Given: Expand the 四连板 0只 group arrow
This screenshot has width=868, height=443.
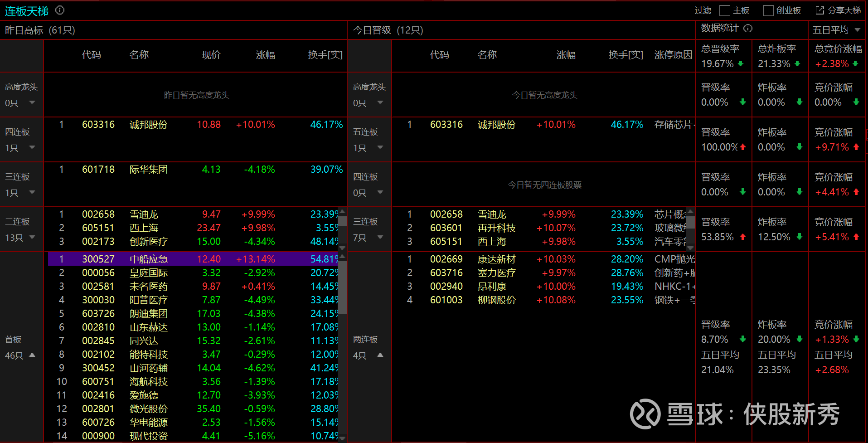Looking at the screenshot, I should click(380, 192).
